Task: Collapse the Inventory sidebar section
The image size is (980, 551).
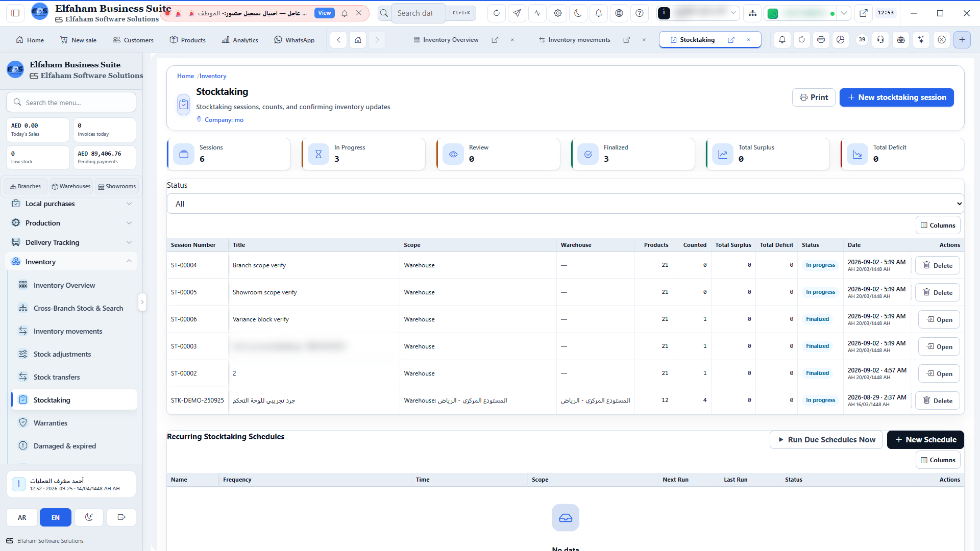Action: [x=71, y=262]
